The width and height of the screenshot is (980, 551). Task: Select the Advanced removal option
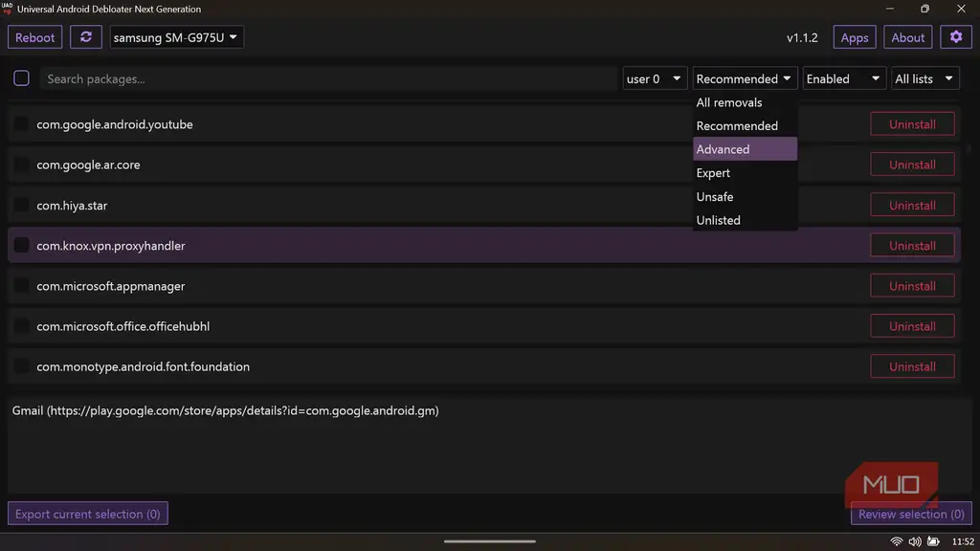[x=745, y=149]
